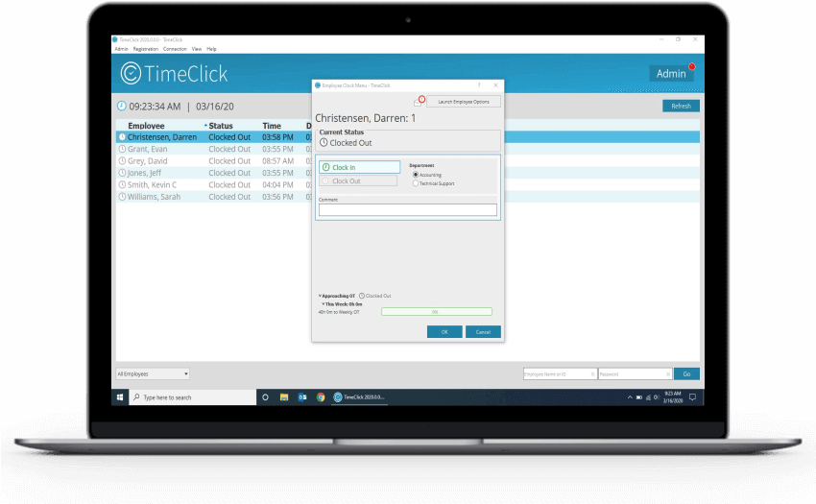816x504 pixels.
Task: Click Launch Employee Options button
Action: tap(464, 102)
